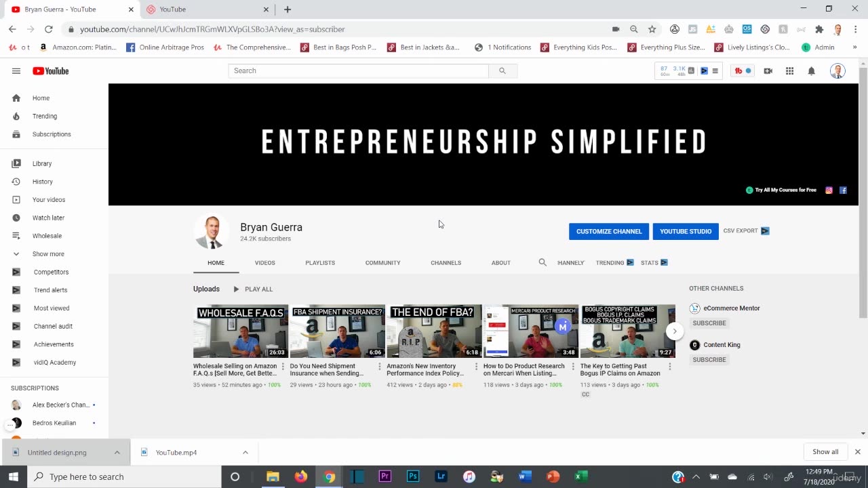Image resolution: width=868 pixels, height=488 pixels.
Task: Click the browser address bar
Action: click(x=339, y=29)
